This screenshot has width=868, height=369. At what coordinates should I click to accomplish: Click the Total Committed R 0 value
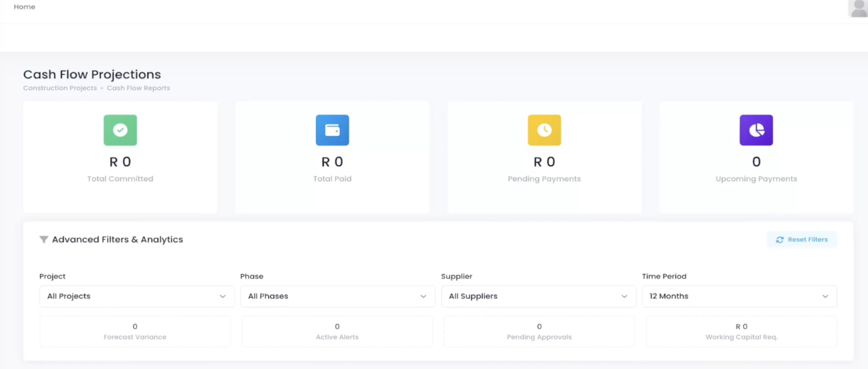(120, 162)
